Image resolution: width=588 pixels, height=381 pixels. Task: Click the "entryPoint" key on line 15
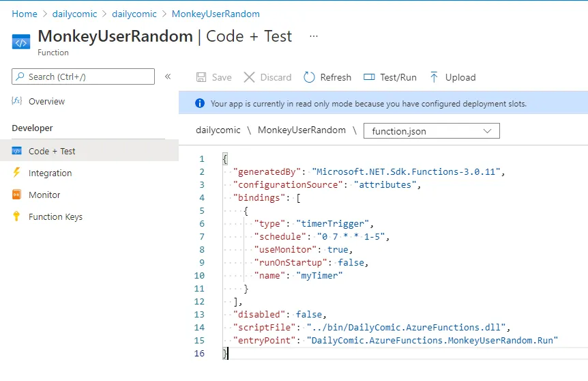265,341
